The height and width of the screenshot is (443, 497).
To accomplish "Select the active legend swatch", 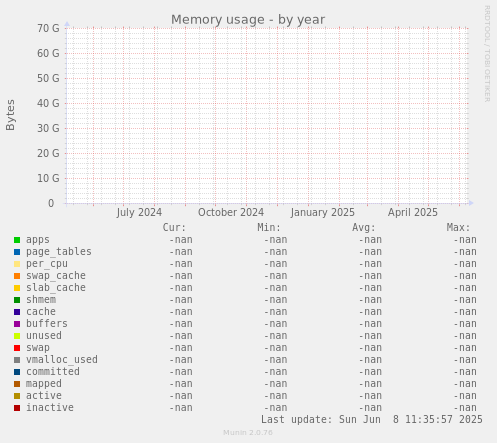I will (17, 396).
